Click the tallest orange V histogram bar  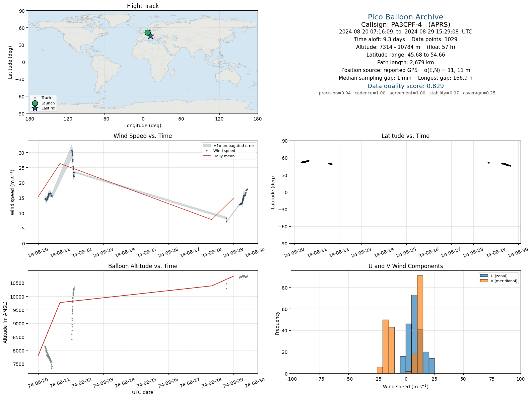pyautogui.click(x=420, y=324)
